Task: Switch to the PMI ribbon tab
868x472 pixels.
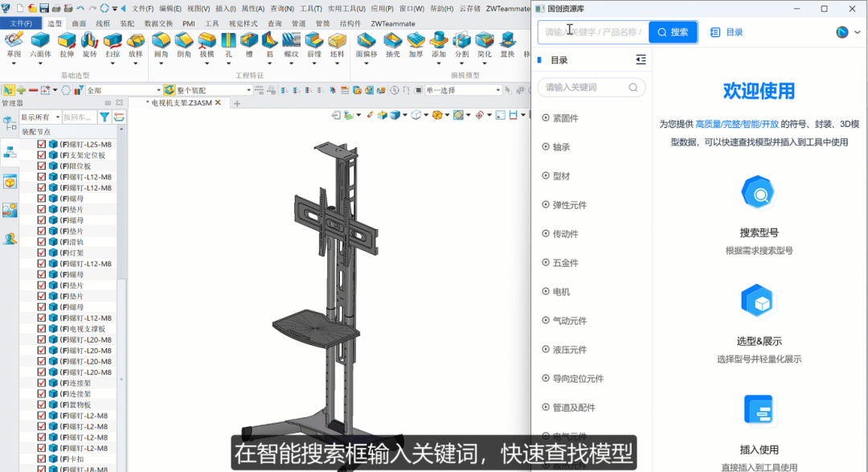Action: pyautogui.click(x=189, y=23)
